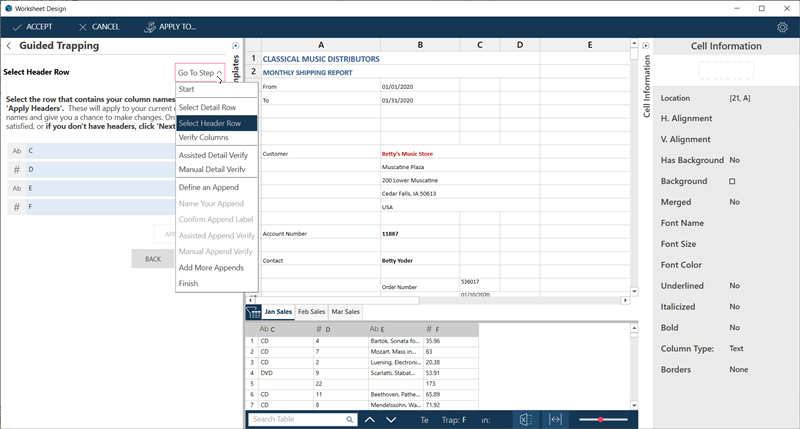Screen dimensions: 800x429
Task: Click the # type icon for column D
Action: [17, 169]
